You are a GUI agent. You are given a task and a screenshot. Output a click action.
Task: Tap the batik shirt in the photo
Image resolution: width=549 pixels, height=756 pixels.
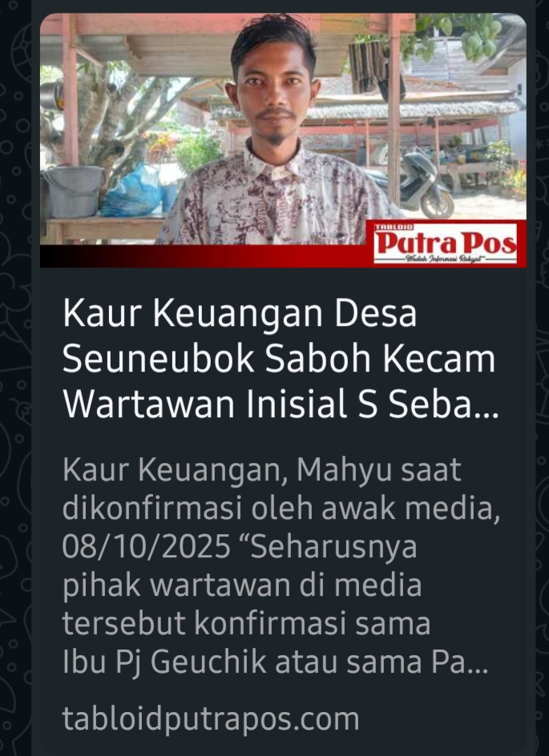(x=277, y=198)
